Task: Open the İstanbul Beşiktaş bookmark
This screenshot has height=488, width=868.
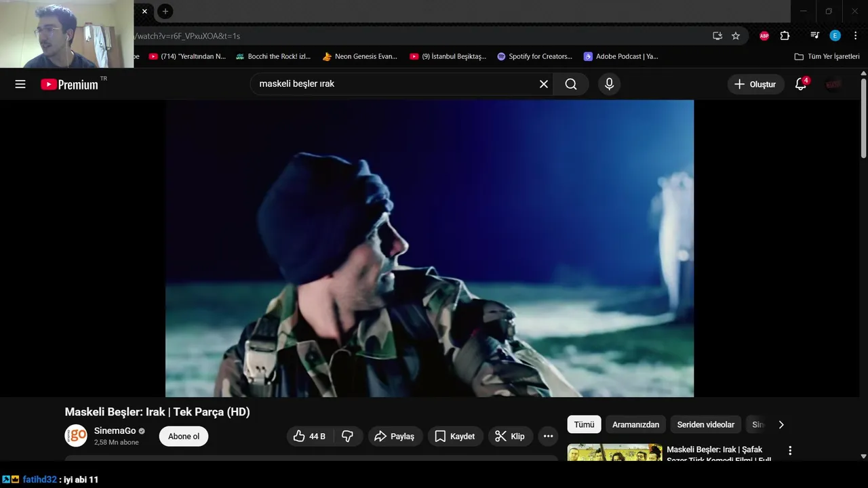Action: click(x=448, y=57)
